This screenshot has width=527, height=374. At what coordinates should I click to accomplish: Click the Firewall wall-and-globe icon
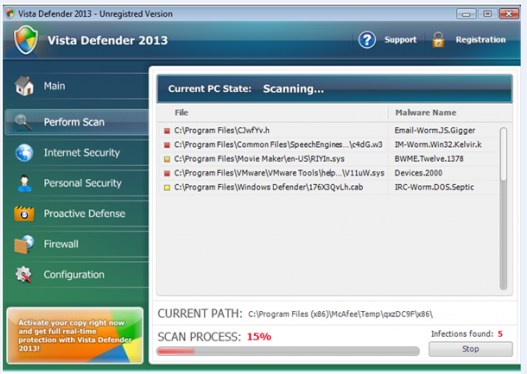[x=24, y=244]
